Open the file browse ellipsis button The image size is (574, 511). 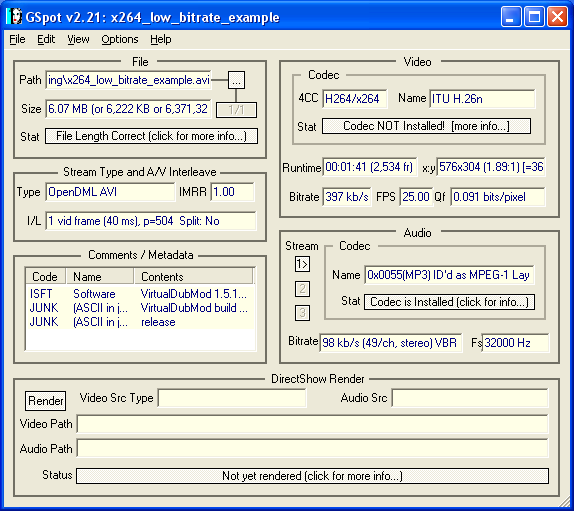click(x=236, y=80)
